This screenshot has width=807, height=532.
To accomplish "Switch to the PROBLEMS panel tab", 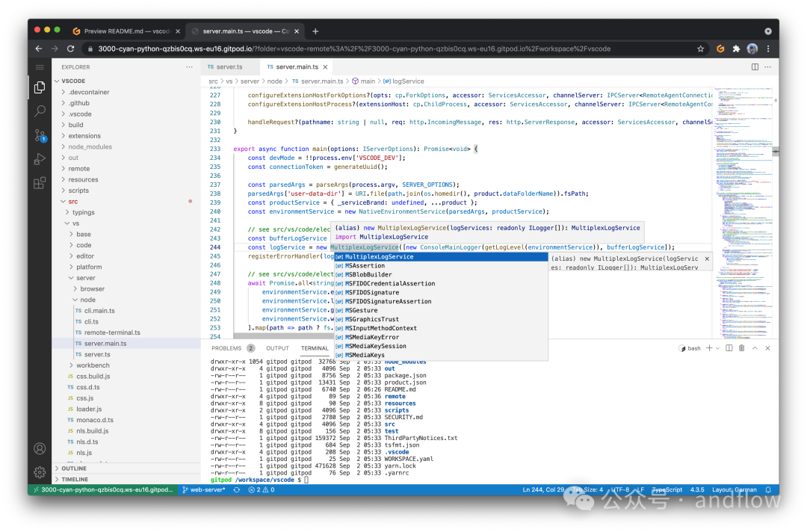I will point(232,348).
